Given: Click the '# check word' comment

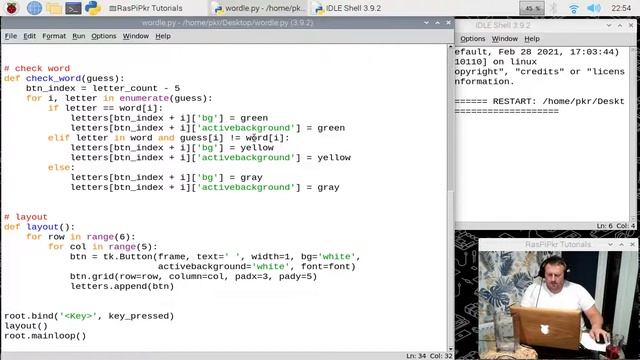Looking at the screenshot, I should coord(37,69).
